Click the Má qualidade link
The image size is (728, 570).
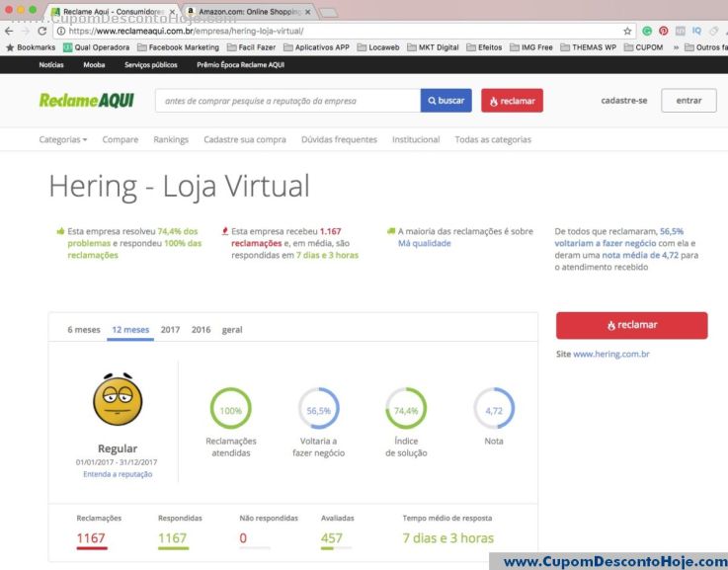coord(425,243)
